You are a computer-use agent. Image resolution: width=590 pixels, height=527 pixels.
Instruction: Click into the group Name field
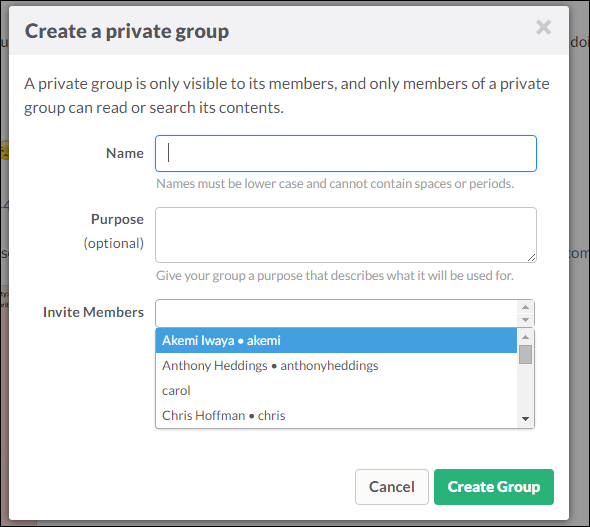(346, 153)
